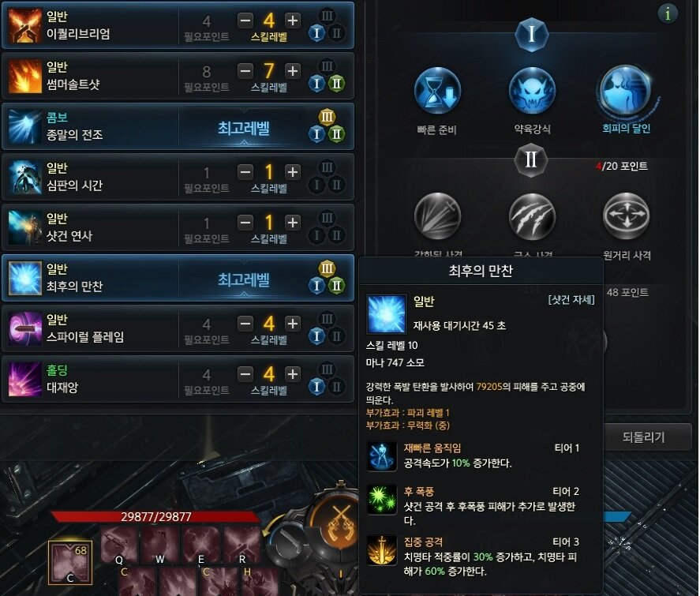The height and width of the screenshot is (596, 700).
Task: Raise 심판의 시간 level with plus button
Action: coord(293,172)
